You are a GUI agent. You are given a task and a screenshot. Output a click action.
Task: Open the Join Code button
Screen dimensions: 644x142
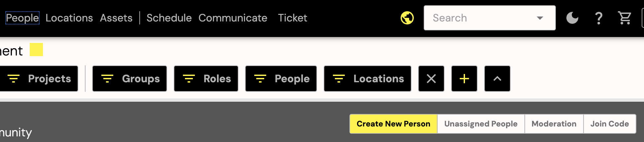pos(610,124)
